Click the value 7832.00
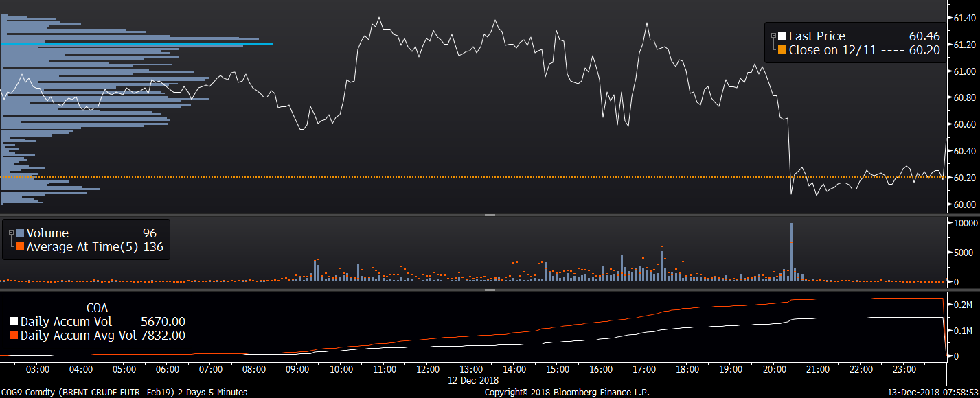Screen dimensions: 980x398 (x=163, y=336)
